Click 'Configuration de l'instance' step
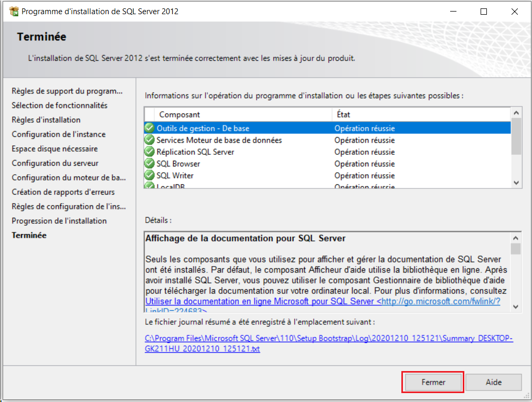The image size is (532, 402). 59,134
